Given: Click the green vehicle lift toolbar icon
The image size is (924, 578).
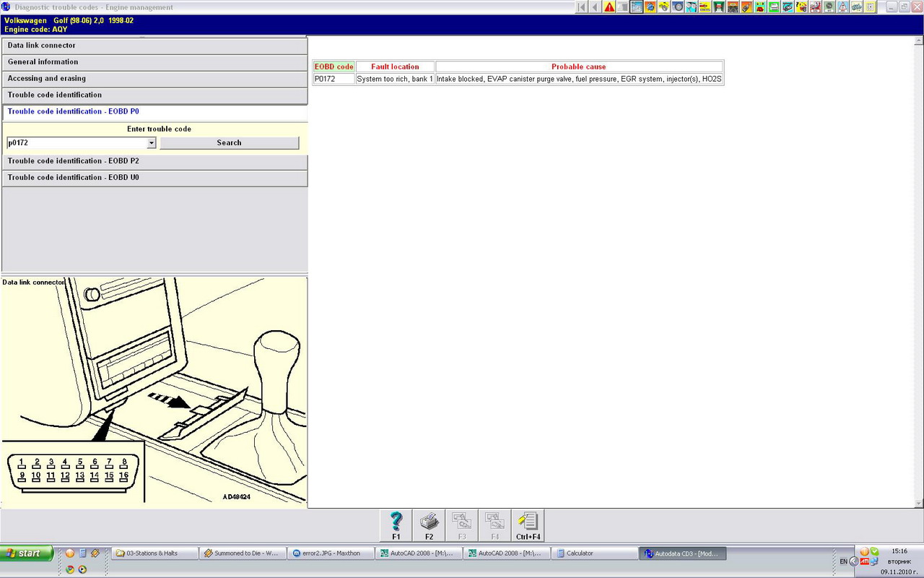Looking at the screenshot, I should (719, 7).
